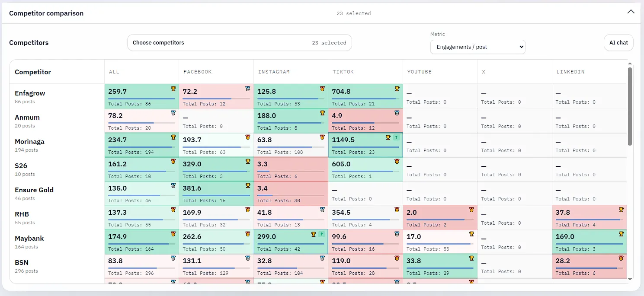Click the trophy icon beside 329.0
The width and height of the screenshot is (644, 296).
click(247, 161)
